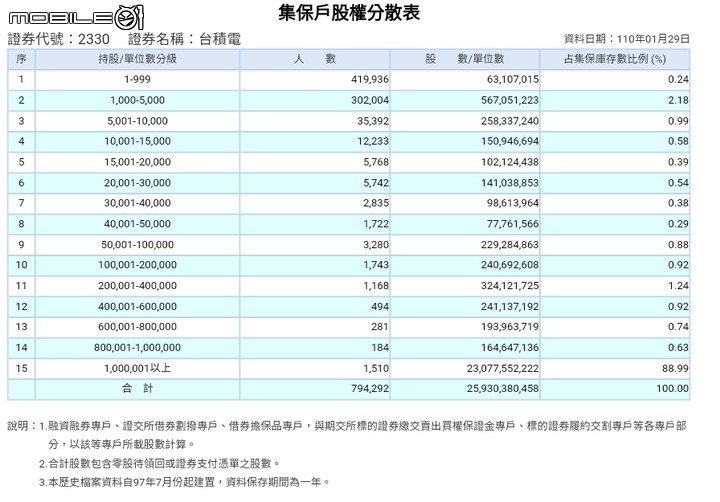This screenshot has height=502, width=720.
Task: Click the security code 2330 text
Action: pyautogui.click(x=93, y=39)
